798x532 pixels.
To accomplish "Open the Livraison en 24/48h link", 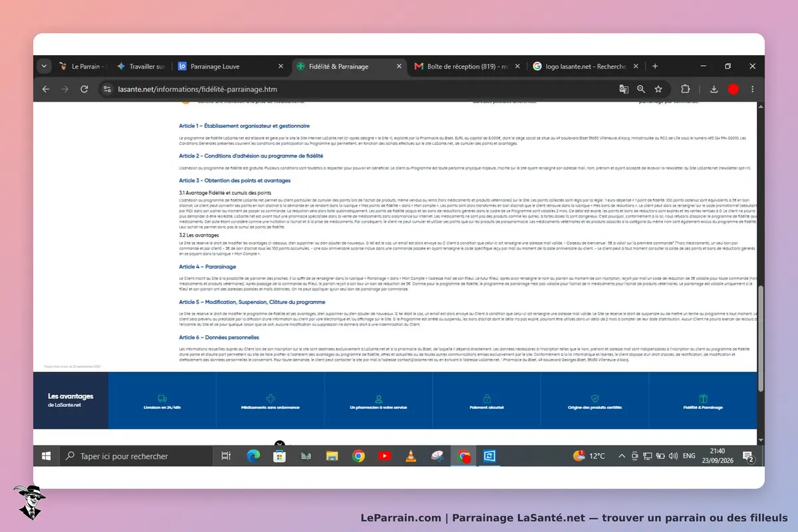I will coord(162,407).
